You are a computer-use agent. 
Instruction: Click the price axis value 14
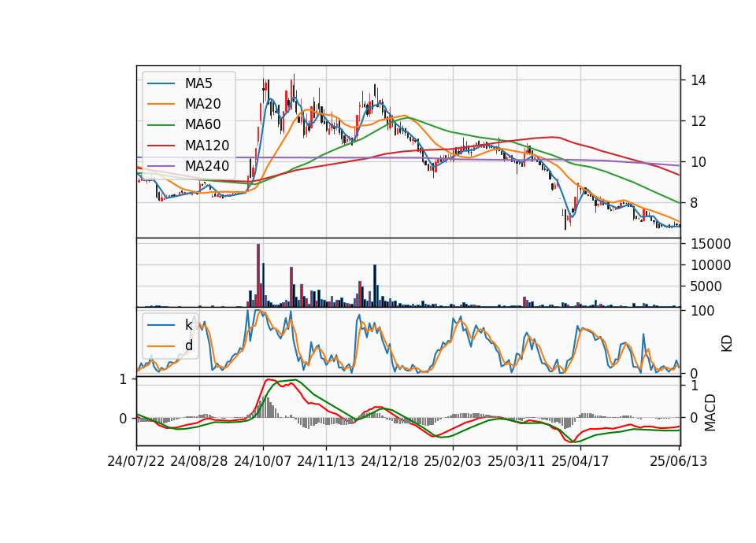699,80
